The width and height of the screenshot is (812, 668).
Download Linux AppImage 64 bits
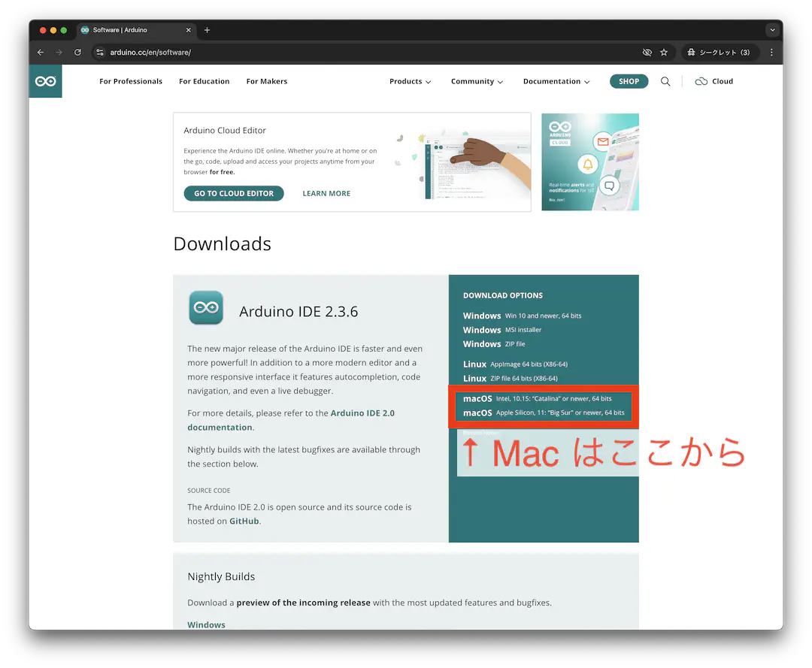pyautogui.click(x=515, y=364)
